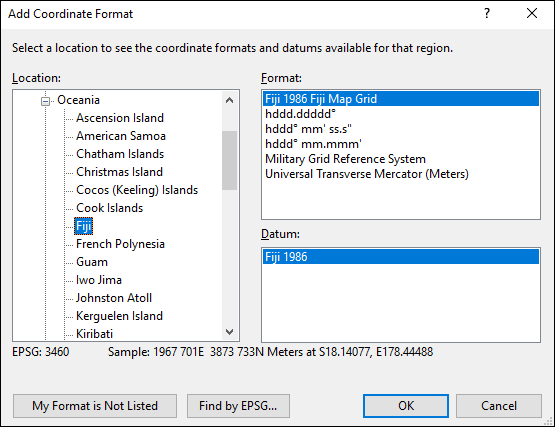
Task: Confirm with the OK button
Action: coord(406,406)
